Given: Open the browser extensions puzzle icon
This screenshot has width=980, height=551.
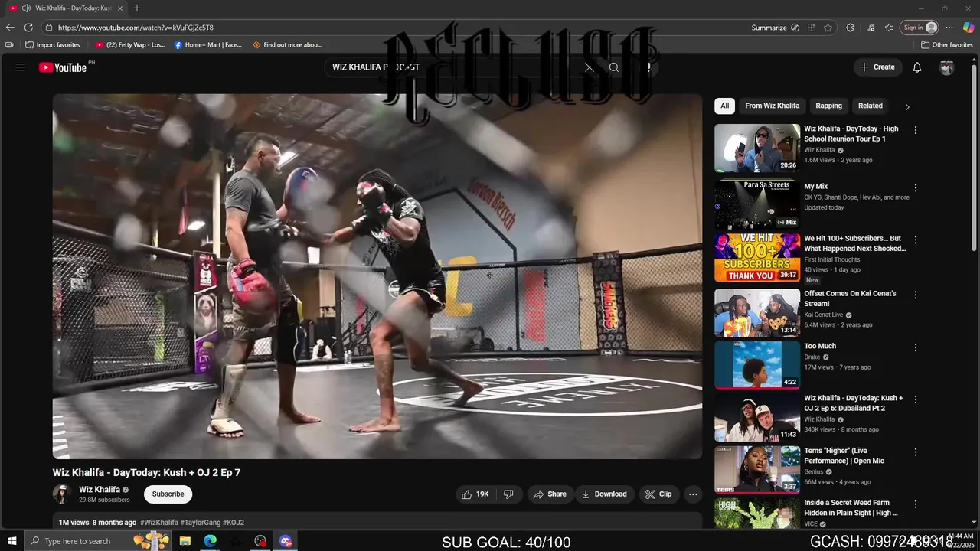Looking at the screenshot, I should [x=850, y=28].
